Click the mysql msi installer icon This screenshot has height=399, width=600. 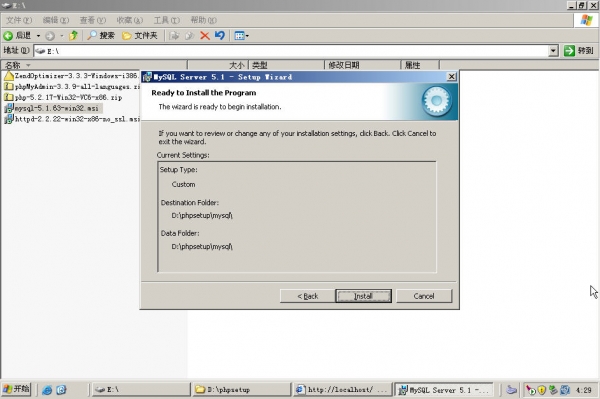coord(9,108)
